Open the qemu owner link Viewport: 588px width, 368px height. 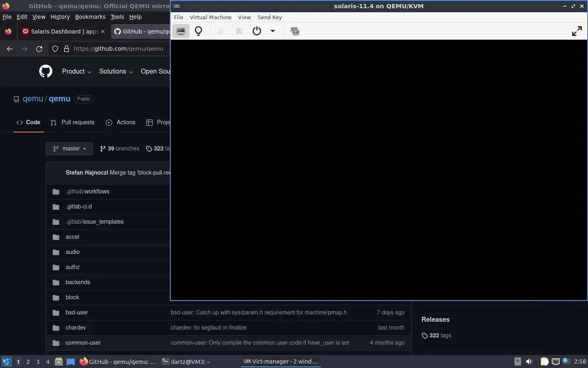pos(33,99)
